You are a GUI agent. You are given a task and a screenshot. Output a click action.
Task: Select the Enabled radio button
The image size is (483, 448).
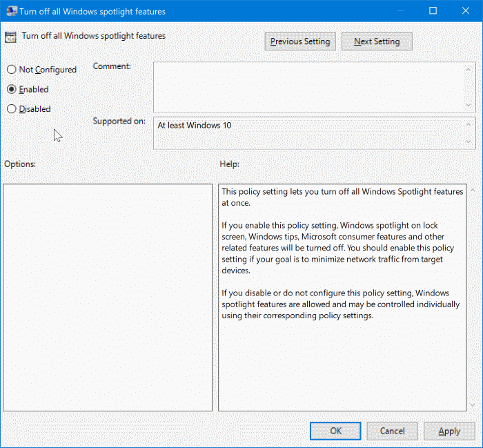[12, 89]
